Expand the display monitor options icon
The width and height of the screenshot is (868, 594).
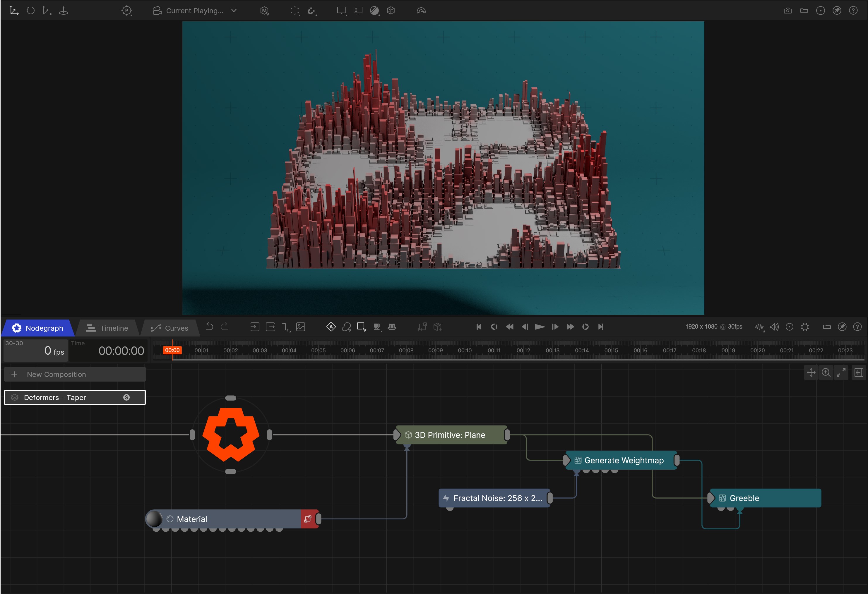point(341,11)
